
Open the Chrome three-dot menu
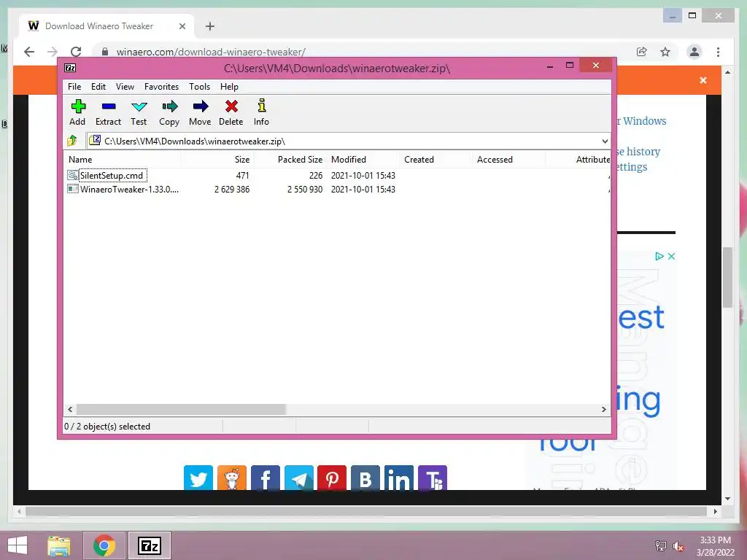718,52
